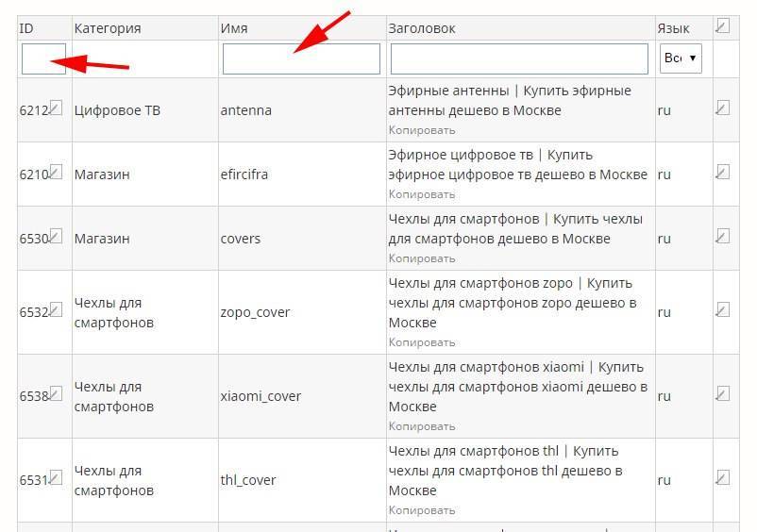Click the right-side icon in the thl_cover row
The width and height of the screenshot is (757, 532).
click(x=723, y=477)
